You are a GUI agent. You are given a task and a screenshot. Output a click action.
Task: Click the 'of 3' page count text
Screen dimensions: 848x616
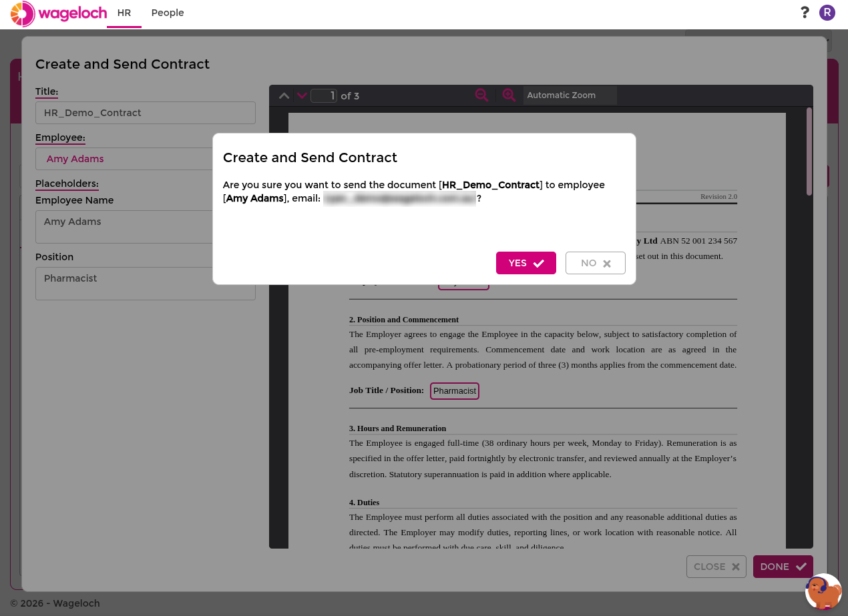click(350, 96)
